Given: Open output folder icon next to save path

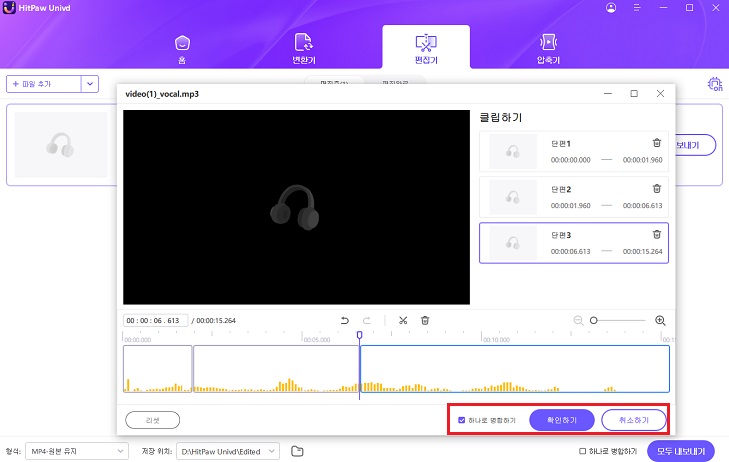Looking at the screenshot, I should tap(297, 451).
